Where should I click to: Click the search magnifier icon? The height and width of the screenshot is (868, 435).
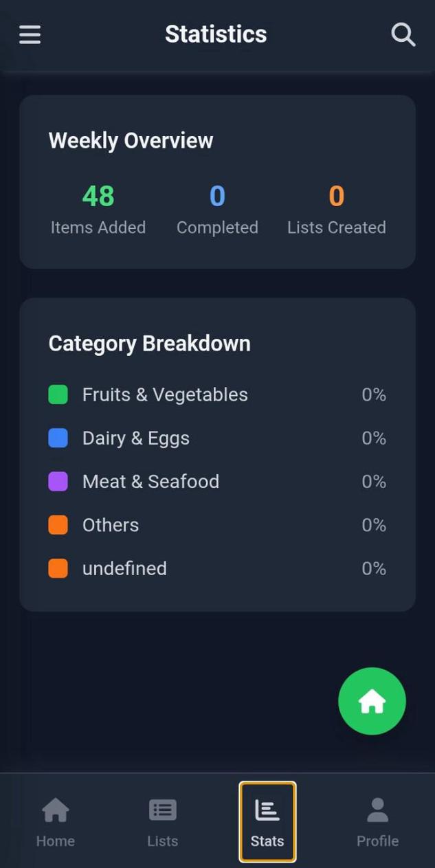pos(403,34)
